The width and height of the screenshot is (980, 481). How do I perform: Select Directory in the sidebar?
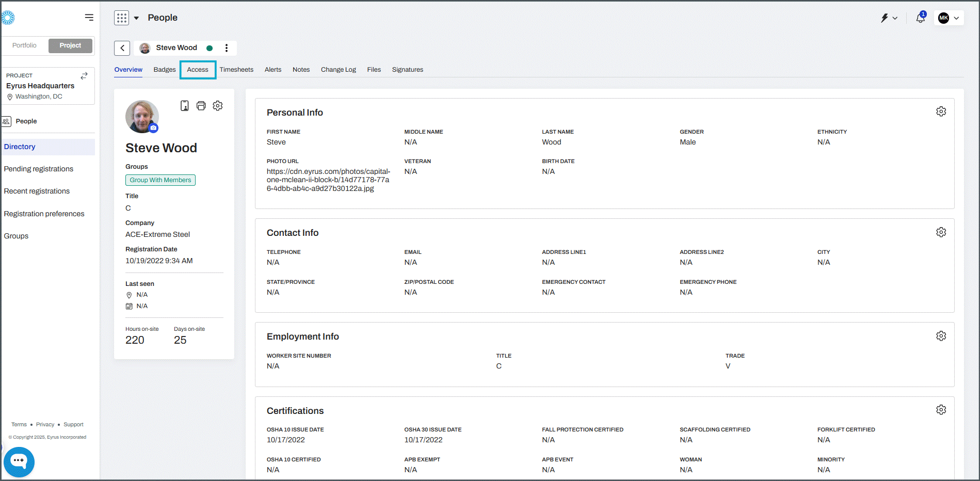pos(48,147)
